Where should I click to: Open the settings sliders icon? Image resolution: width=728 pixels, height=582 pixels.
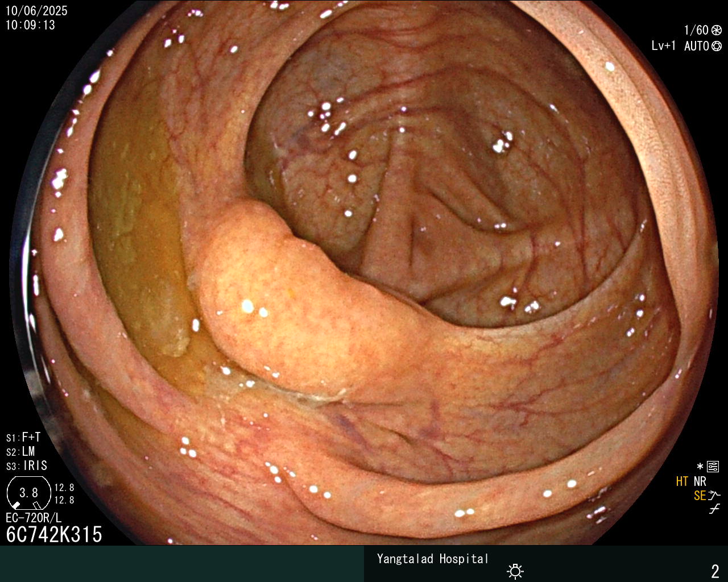pos(713,467)
